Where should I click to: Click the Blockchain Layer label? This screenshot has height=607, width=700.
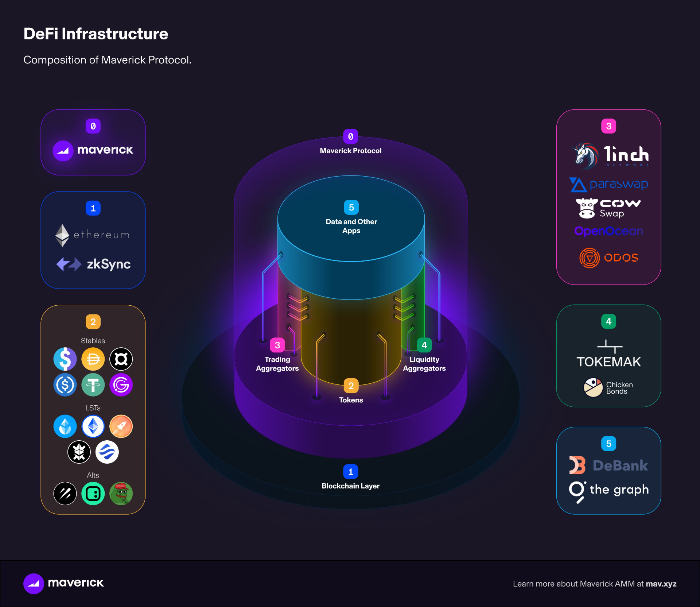click(x=351, y=486)
